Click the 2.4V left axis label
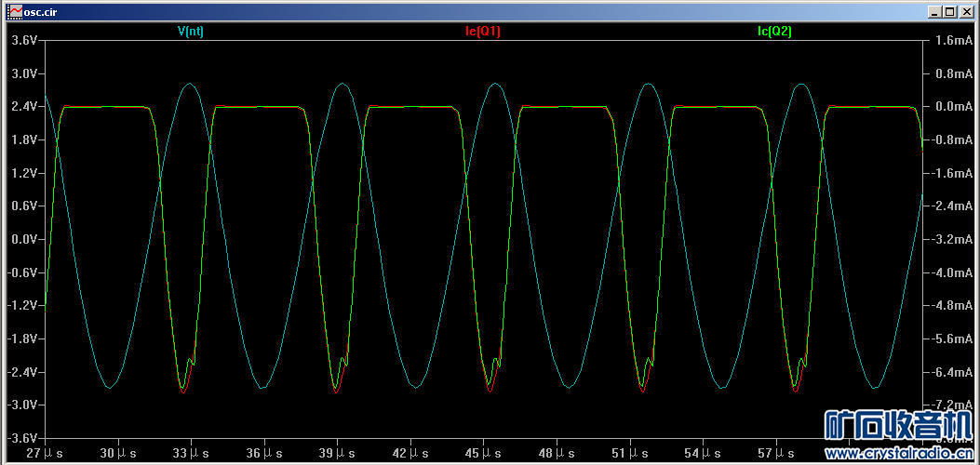Viewport: 980px width, 465px height. click(x=26, y=107)
